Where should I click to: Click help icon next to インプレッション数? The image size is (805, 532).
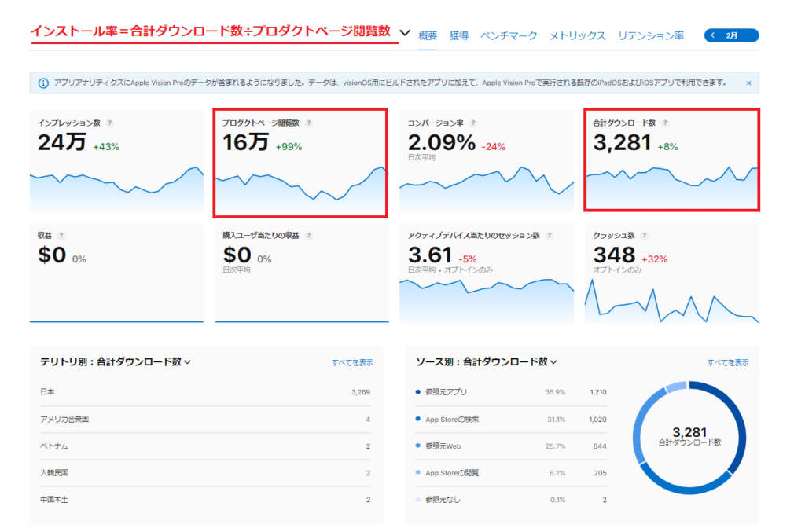(110, 123)
